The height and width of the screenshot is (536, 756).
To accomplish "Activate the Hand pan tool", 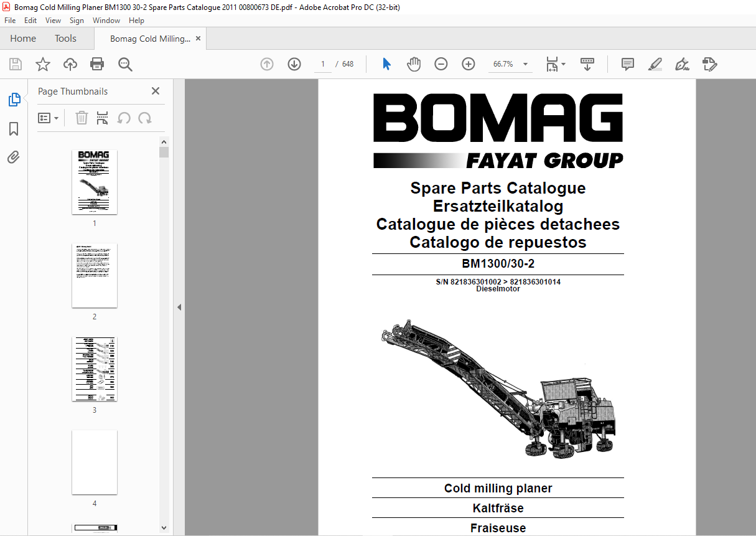I will [414, 64].
